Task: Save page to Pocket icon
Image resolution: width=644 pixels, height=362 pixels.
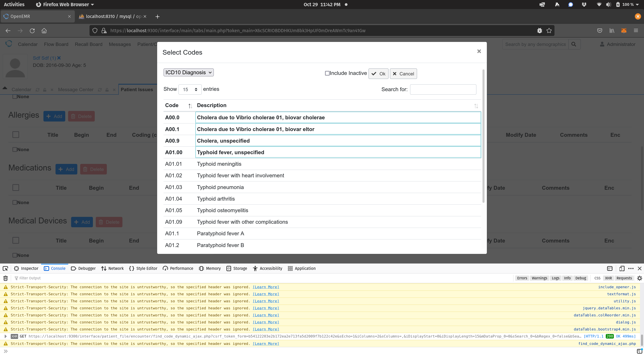Action: 600,31
